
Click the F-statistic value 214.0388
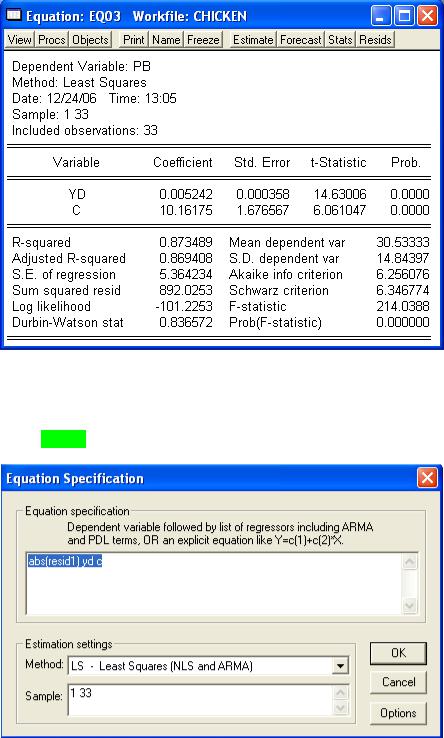[x=403, y=307]
